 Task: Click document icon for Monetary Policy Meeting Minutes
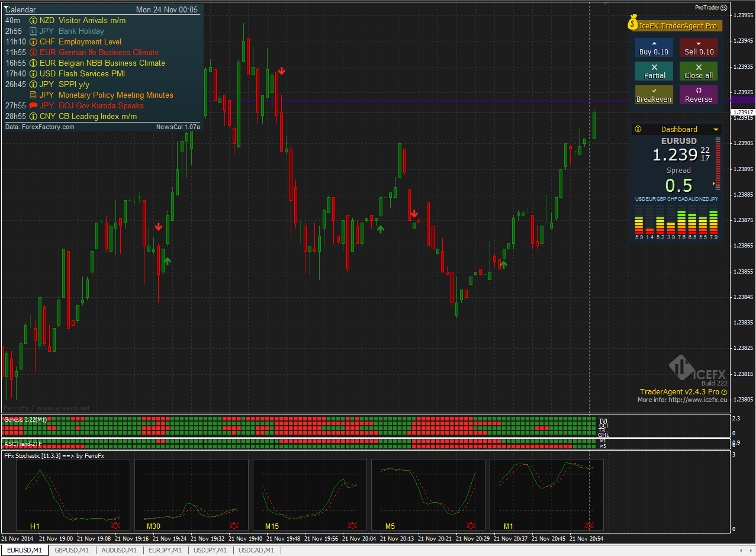(x=33, y=95)
